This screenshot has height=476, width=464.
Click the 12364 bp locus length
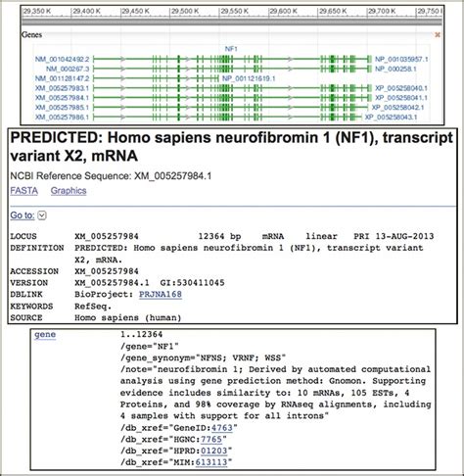pos(219,236)
